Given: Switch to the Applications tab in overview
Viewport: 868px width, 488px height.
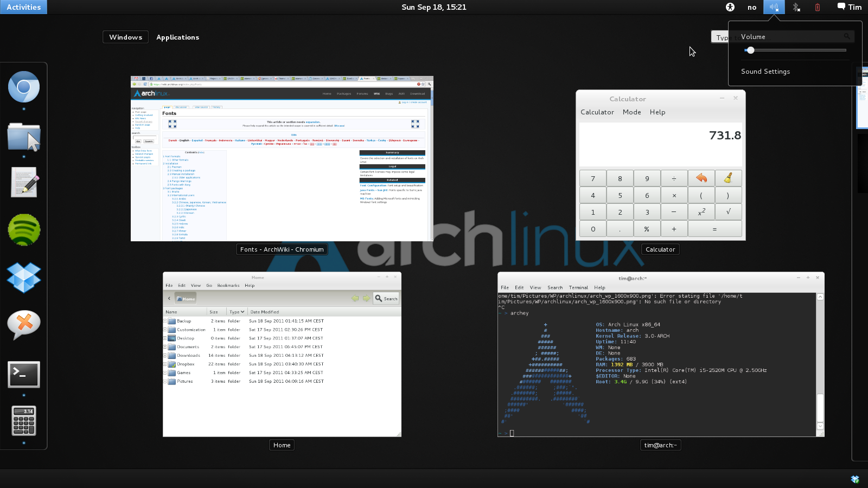Looking at the screenshot, I should (x=178, y=37).
